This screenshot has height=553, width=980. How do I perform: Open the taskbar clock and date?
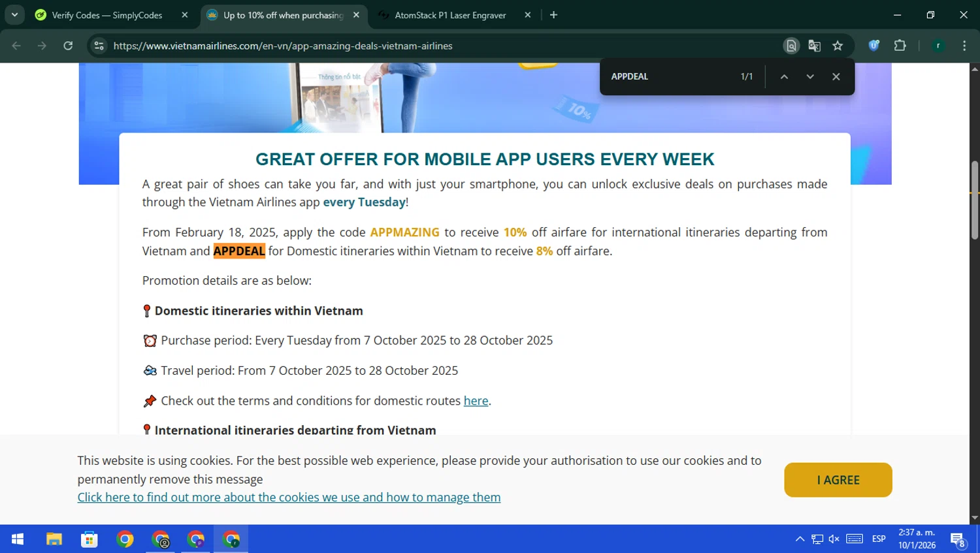(917, 539)
